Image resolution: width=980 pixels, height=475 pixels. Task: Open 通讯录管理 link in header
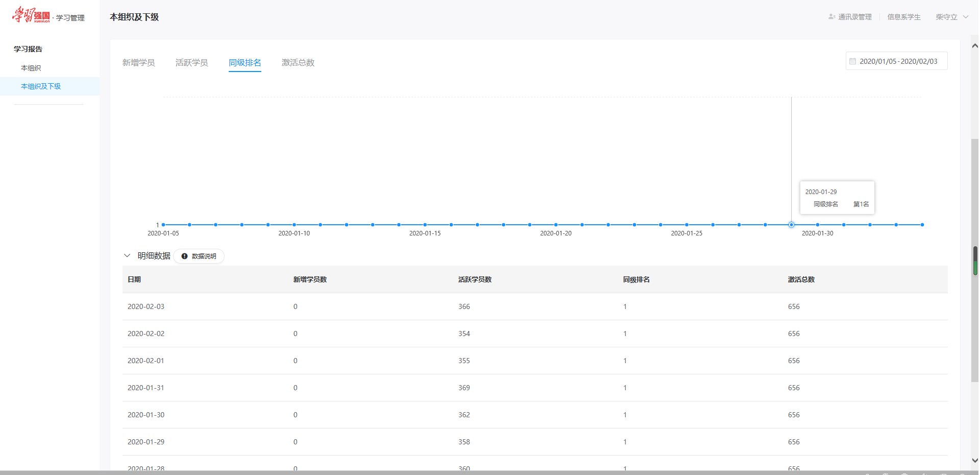[854, 17]
